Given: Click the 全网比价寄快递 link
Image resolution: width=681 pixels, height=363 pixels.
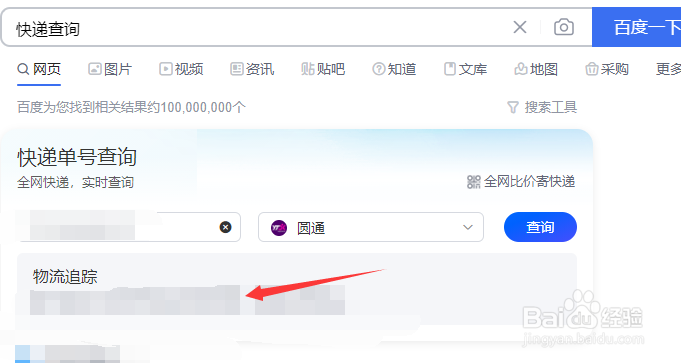Looking at the screenshot, I should click(521, 182).
